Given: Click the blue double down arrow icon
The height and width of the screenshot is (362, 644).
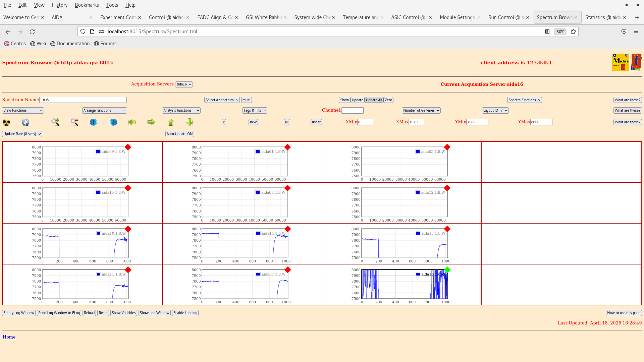Looking at the screenshot, I should (x=93, y=122).
